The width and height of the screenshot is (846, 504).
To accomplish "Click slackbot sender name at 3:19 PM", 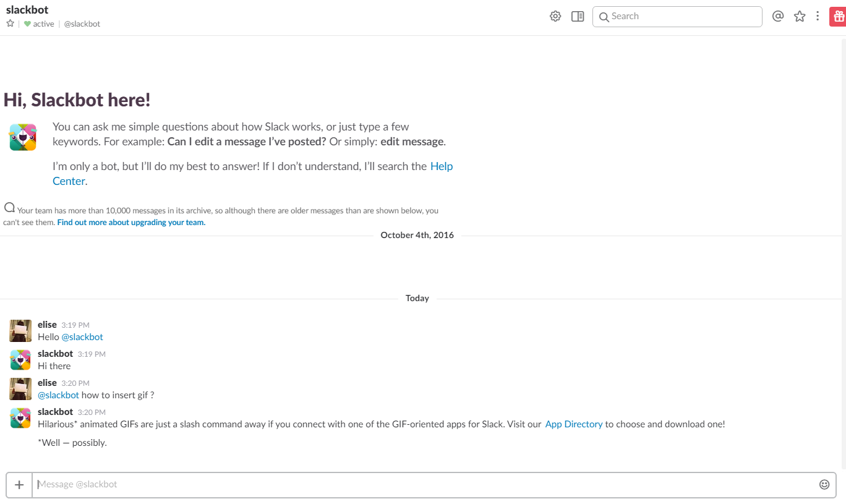I will click(x=56, y=354).
